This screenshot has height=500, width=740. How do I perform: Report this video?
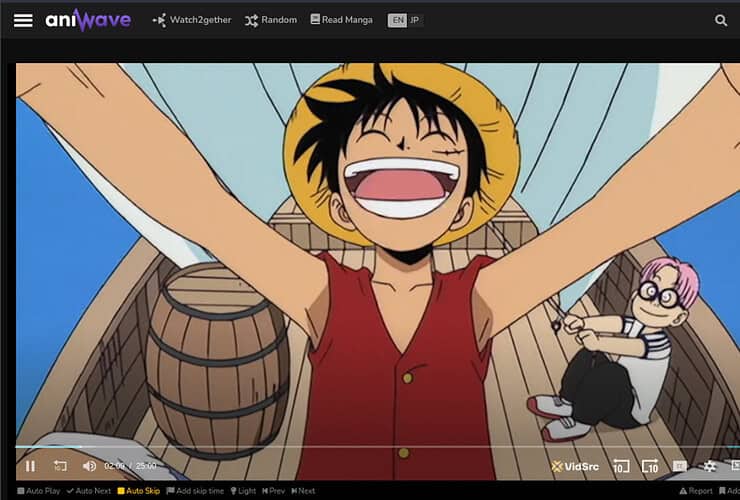[696, 491]
